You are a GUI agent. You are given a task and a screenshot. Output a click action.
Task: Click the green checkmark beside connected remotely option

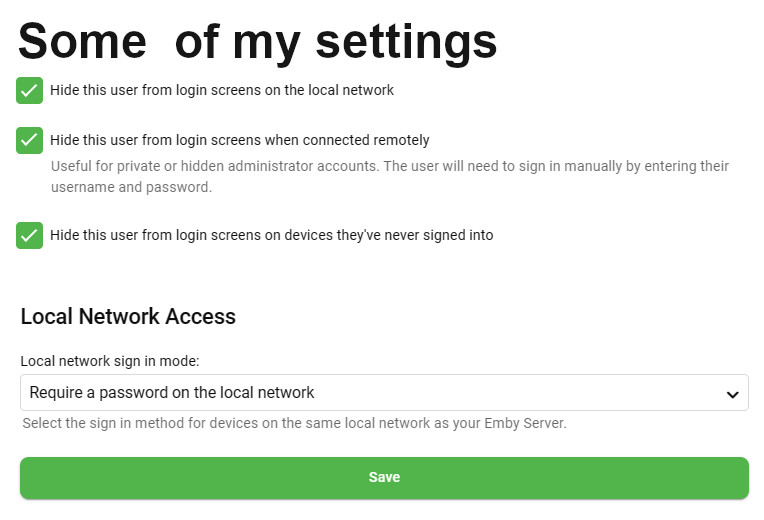pos(30,140)
